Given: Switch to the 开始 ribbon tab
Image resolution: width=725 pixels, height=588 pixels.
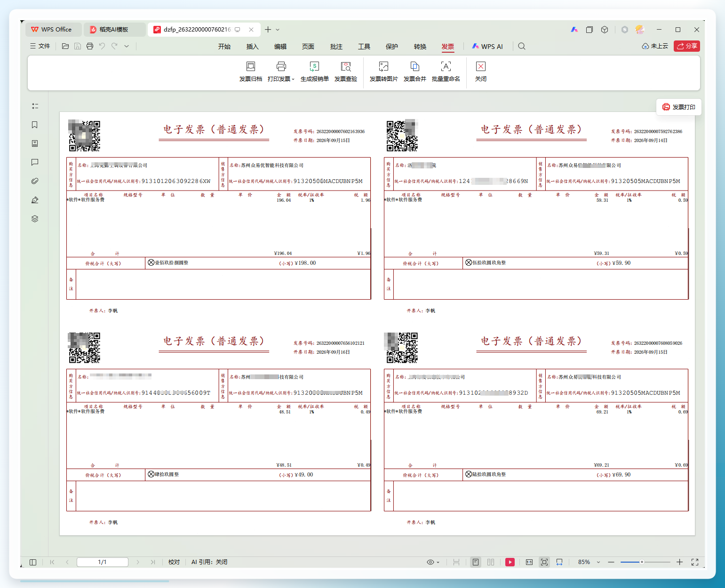Looking at the screenshot, I should click(x=224, y=47).
